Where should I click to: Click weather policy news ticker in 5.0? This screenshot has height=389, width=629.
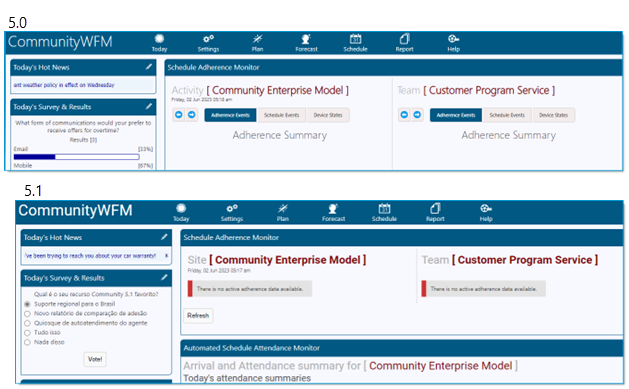coord(64,85)
